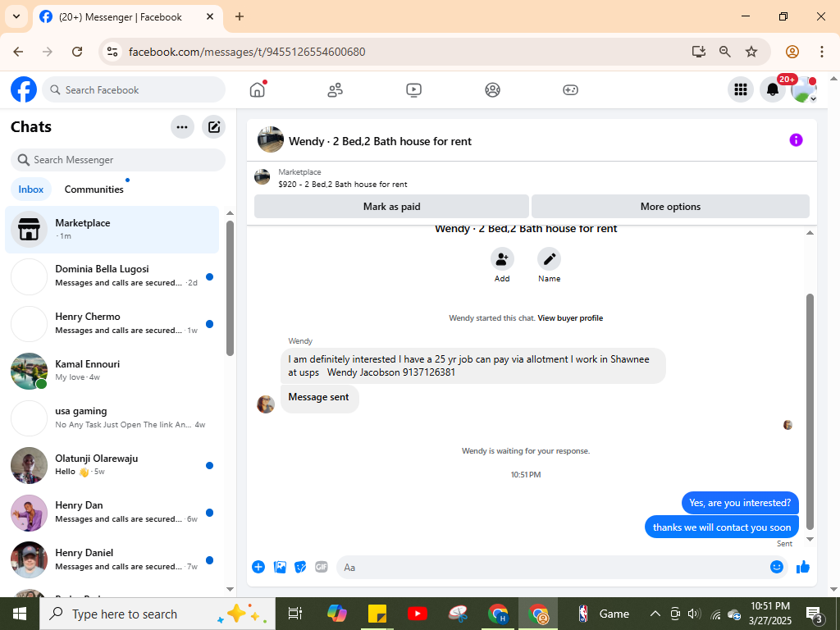The image size is (840, 630).
Task: Open the Facebook Watch video icon
Action: click(413, 90)
